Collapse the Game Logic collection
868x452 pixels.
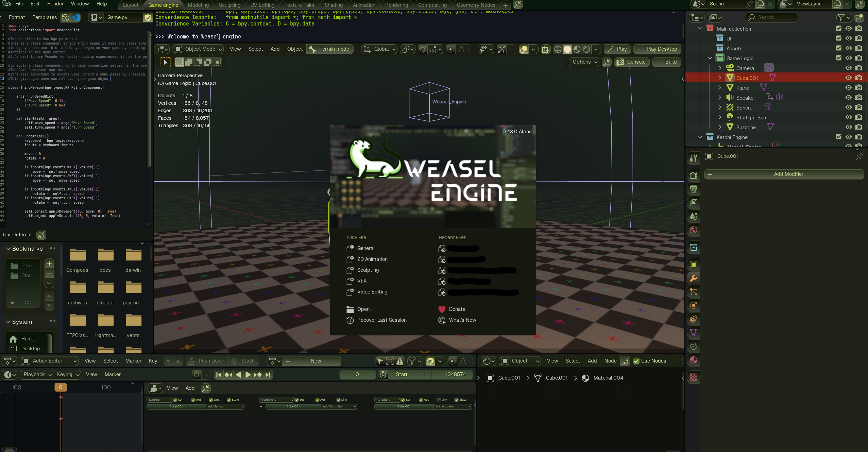710,58
